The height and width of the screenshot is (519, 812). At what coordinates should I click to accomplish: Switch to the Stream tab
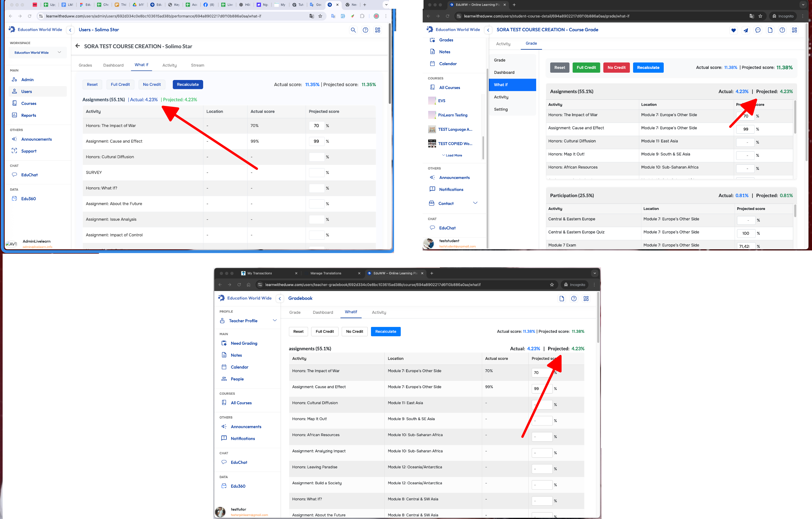coord(197,65)
